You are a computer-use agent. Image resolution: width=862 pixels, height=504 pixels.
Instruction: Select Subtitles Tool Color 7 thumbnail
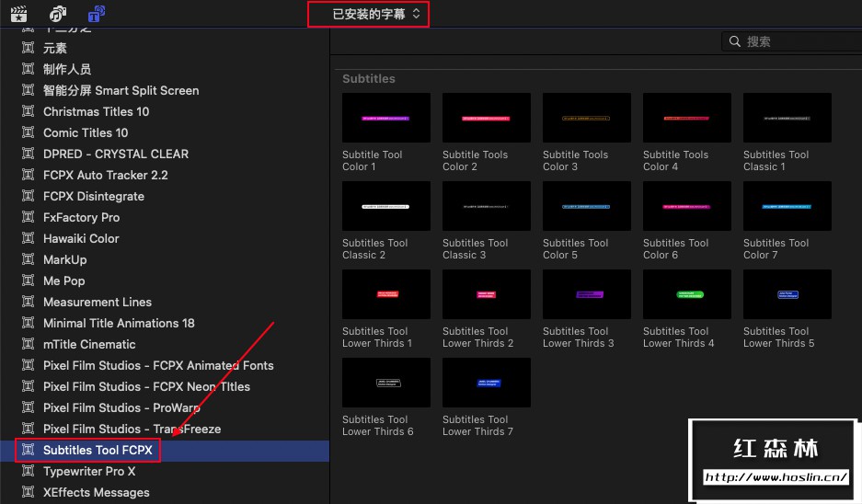(x=787, y=206)
